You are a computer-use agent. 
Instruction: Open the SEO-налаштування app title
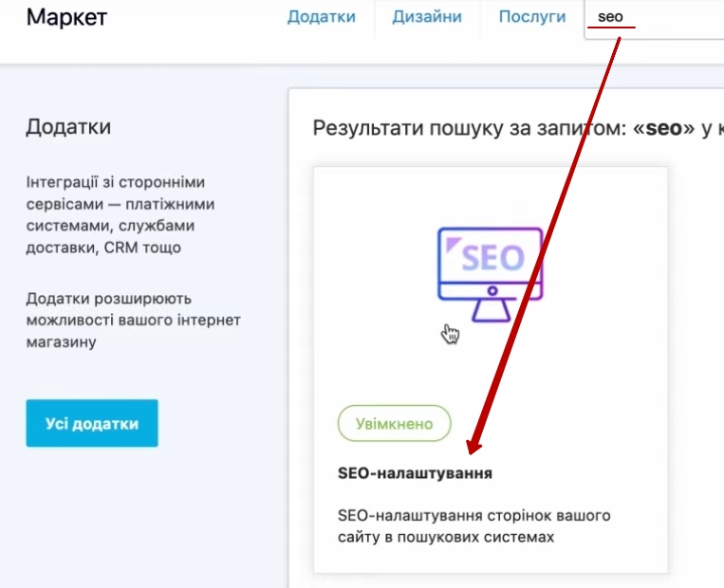coord(416,472)
